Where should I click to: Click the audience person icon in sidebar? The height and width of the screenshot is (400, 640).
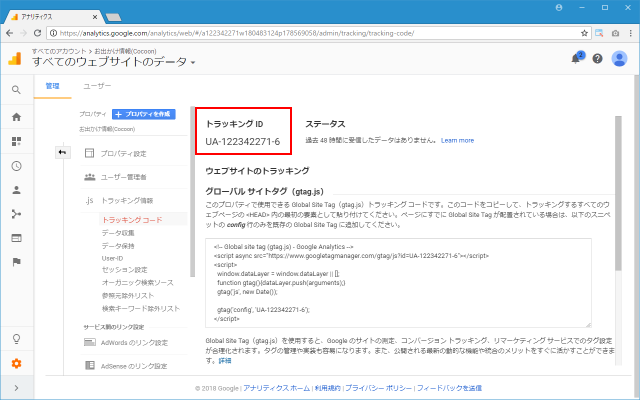pos(16,189)
